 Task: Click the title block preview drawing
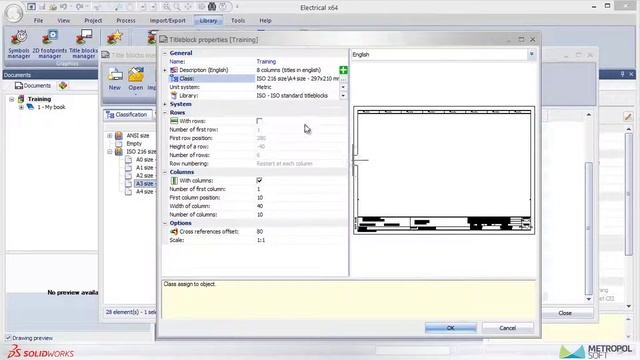coord(444,170)
